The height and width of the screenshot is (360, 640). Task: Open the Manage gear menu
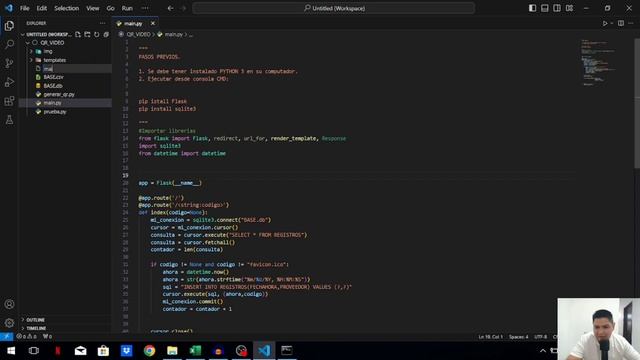pos(9,323)
